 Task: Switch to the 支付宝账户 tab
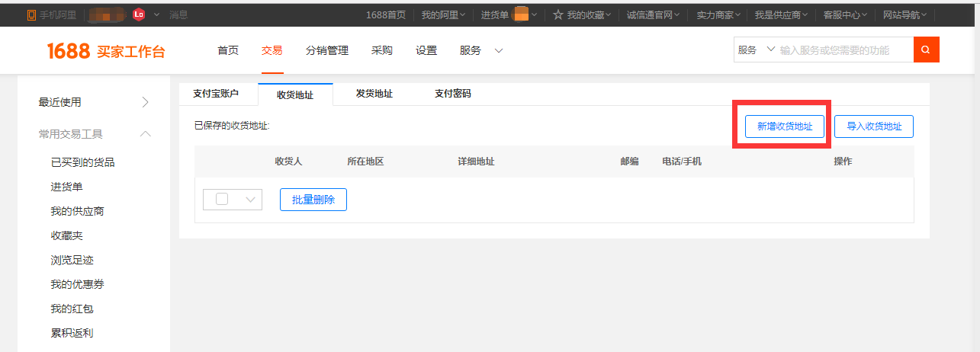216,94
